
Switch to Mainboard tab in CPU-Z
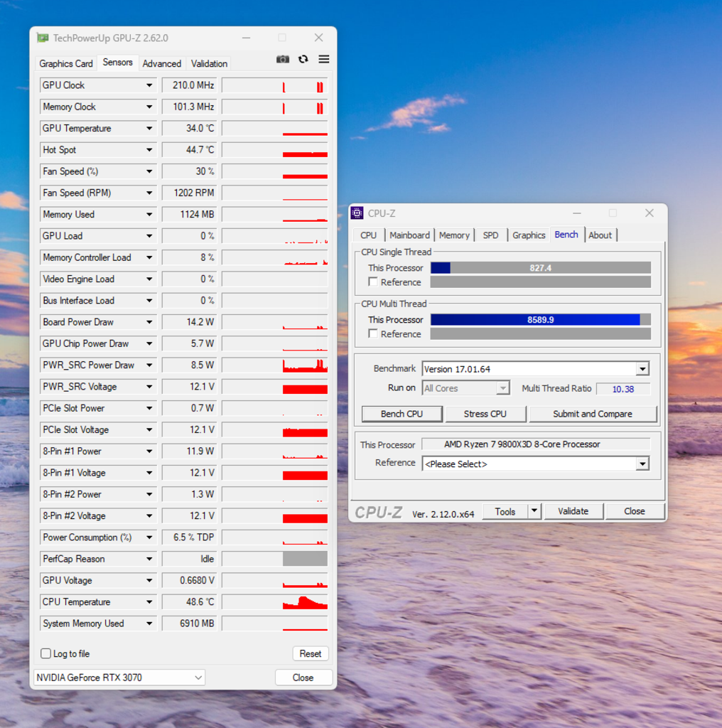[409, 235]
